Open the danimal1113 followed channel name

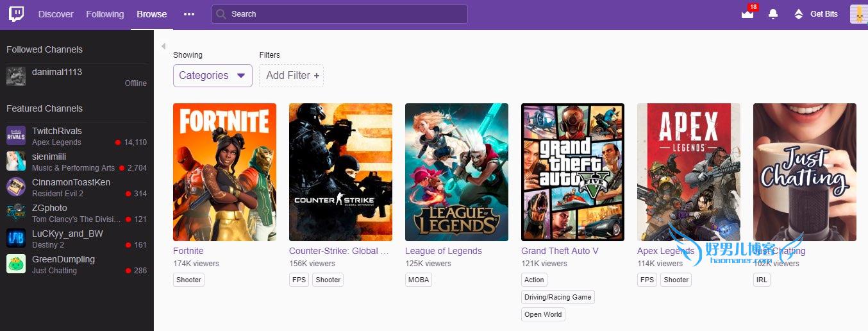click(57, 72)
